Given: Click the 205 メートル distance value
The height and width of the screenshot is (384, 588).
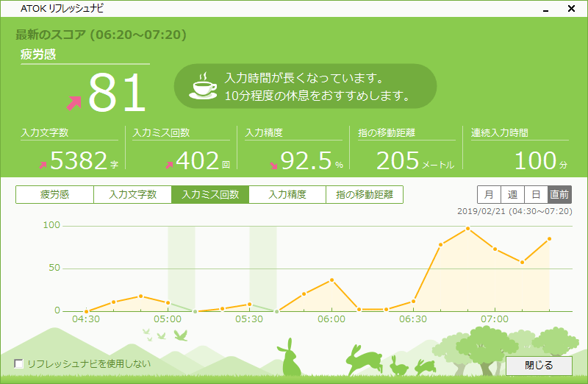Looking at the screenshot, I should click(x=415, y=160).
